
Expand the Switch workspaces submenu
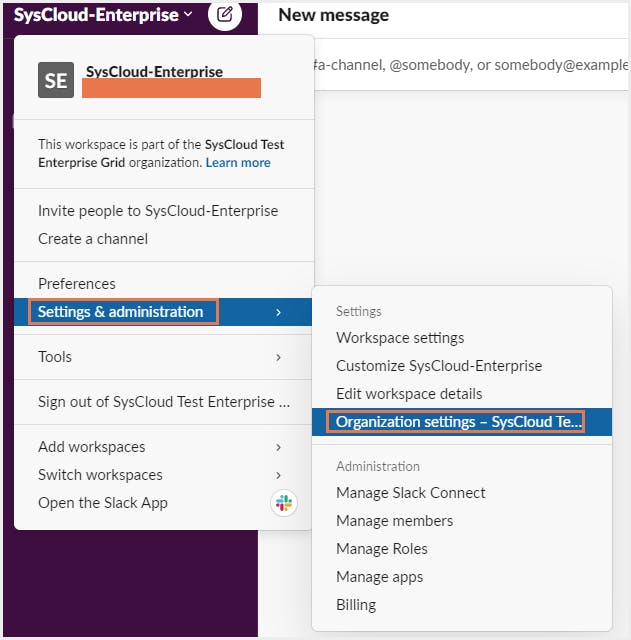[x=278, y=475]
